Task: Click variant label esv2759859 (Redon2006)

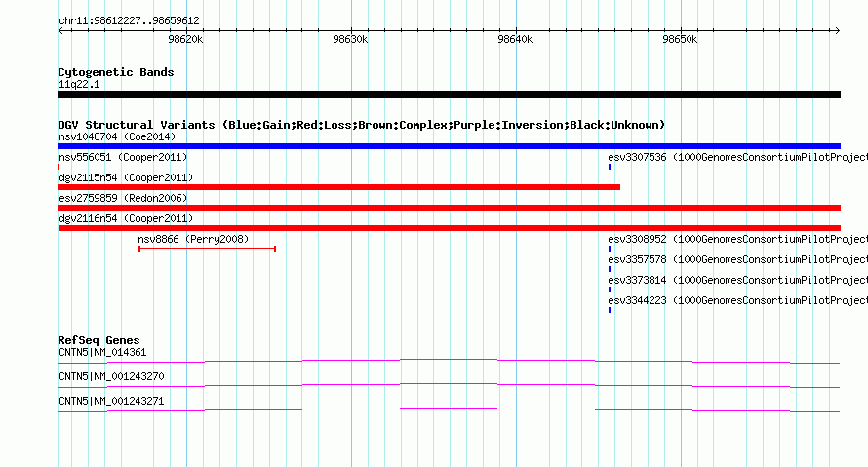Action: (123, 198)
